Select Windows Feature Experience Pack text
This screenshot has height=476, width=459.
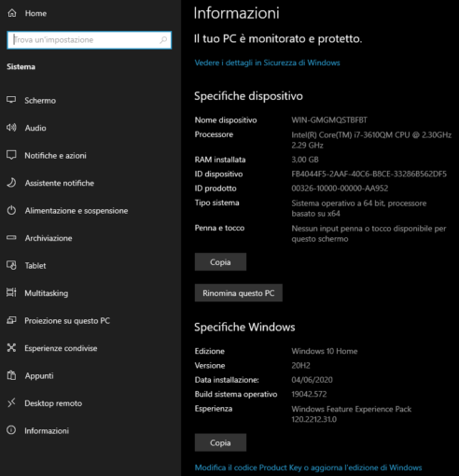(x=352, y=414)
